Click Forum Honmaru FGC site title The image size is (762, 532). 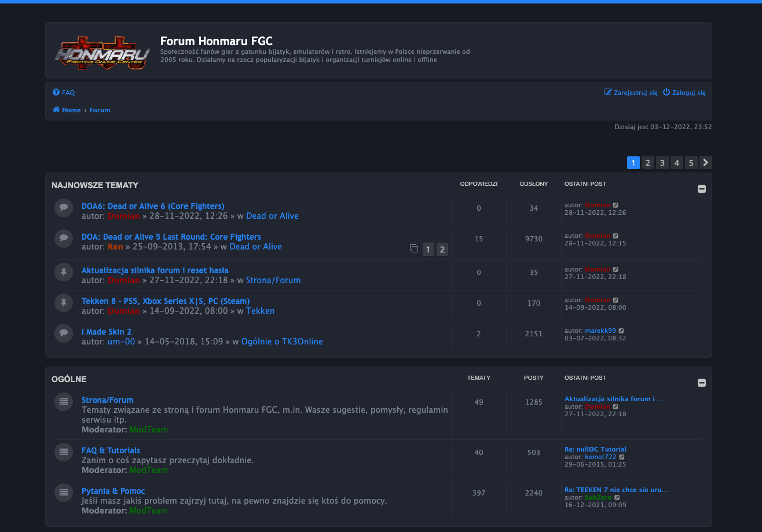217,41
